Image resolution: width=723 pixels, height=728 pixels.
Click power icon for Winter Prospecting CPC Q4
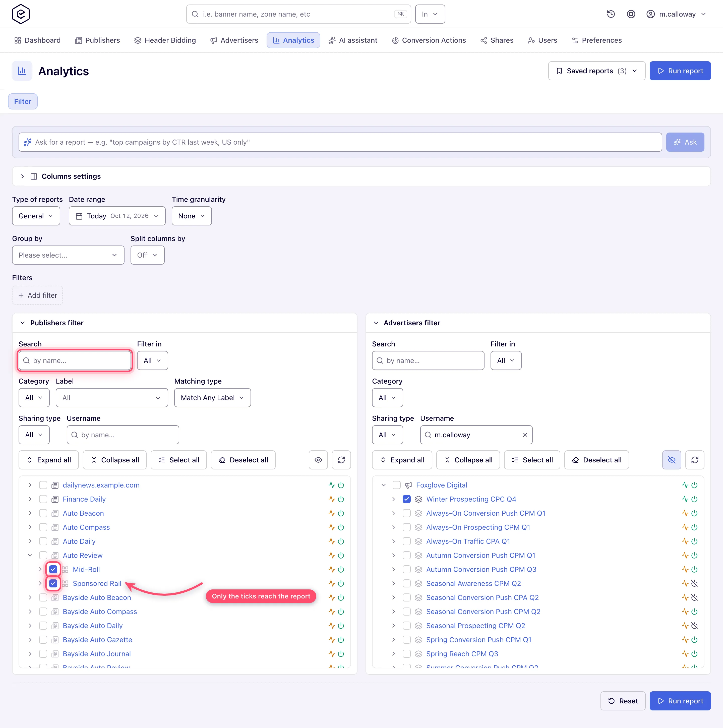click(x=694, y=499)
